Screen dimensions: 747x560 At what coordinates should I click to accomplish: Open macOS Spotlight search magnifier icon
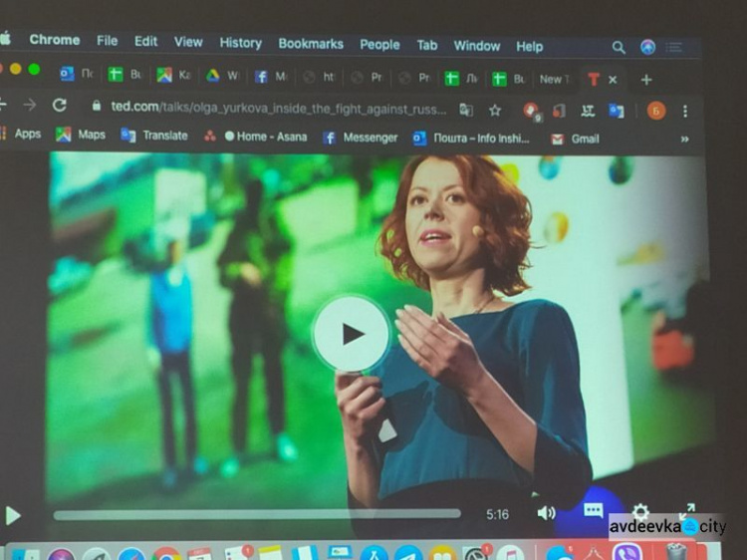click(x=619, y=47)
